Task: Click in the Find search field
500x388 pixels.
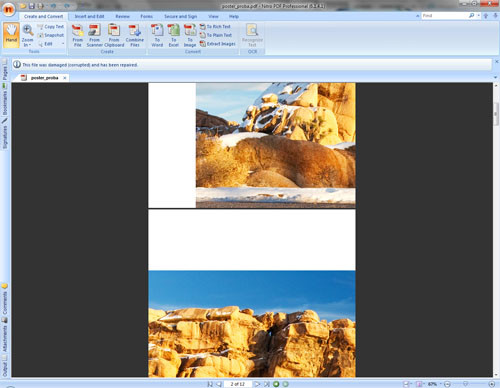Action: click(444, 16)
